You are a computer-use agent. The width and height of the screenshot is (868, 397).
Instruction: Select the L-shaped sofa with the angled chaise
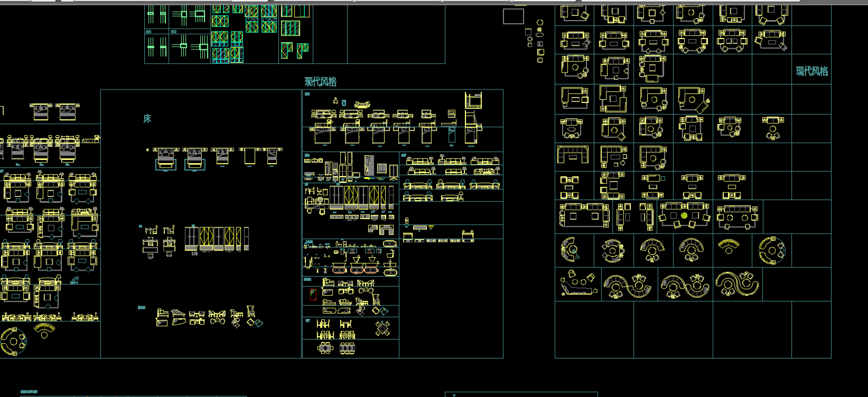(x=693, y=99)
